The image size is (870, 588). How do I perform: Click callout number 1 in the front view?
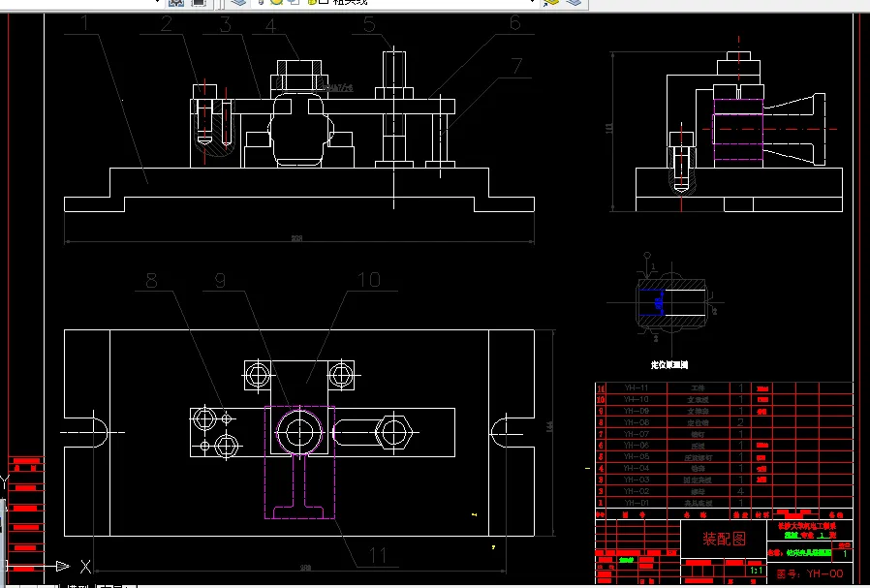tap(85, 23)
